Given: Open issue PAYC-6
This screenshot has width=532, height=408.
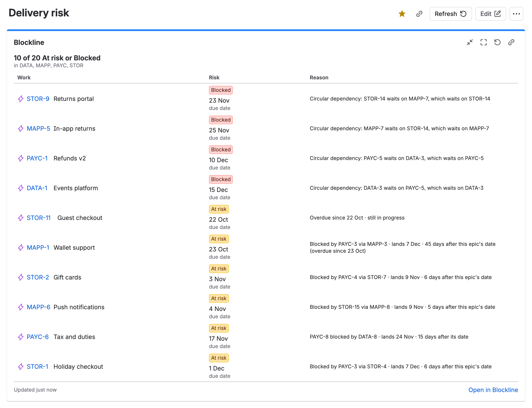Looking at the screenshot, I should (x=38, y=337).
